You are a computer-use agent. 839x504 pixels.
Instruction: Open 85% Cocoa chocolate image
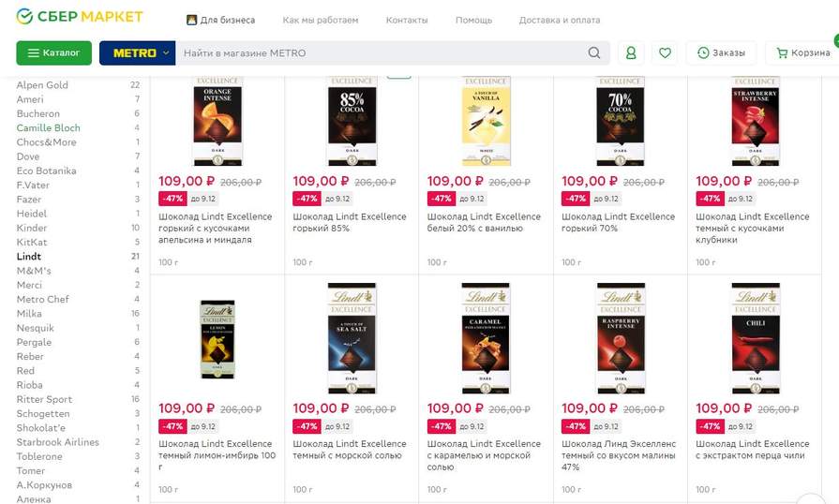(352, 122)
